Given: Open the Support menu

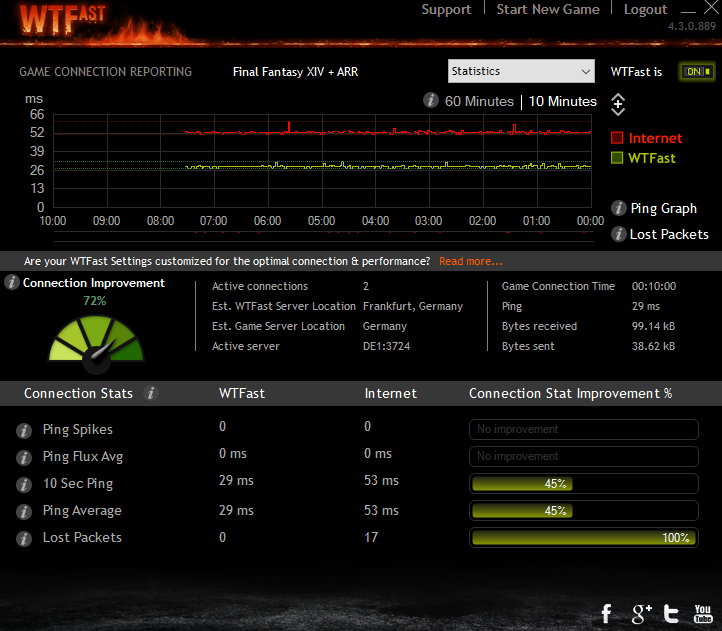Looking at the screenshot, I should pos(446,10).
